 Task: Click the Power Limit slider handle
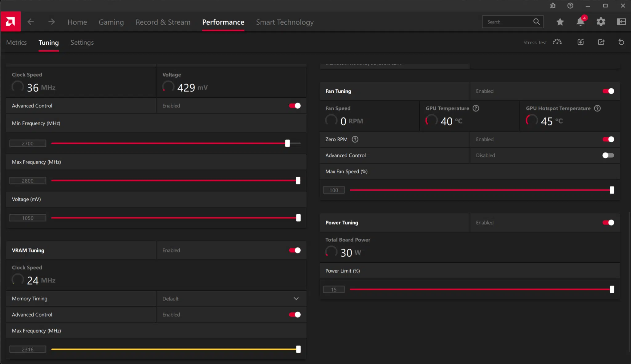(x=612, y=289)
